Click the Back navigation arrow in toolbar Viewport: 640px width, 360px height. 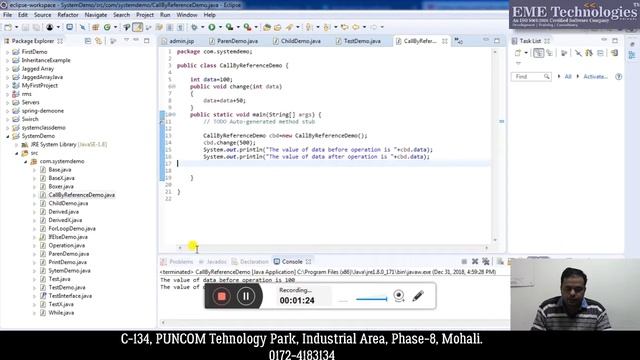coord(356,27)
